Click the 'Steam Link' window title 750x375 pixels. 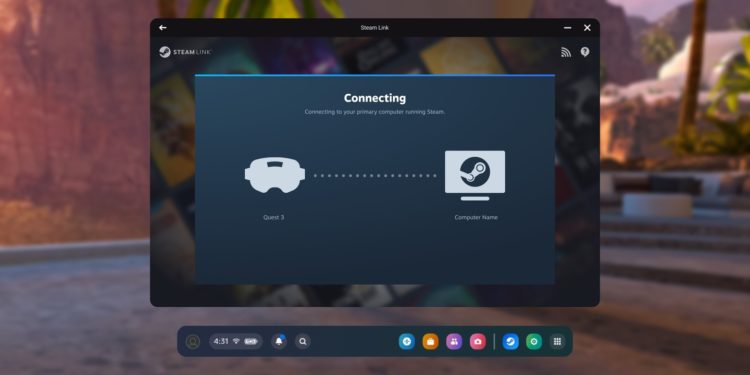[x=375, y=28]
